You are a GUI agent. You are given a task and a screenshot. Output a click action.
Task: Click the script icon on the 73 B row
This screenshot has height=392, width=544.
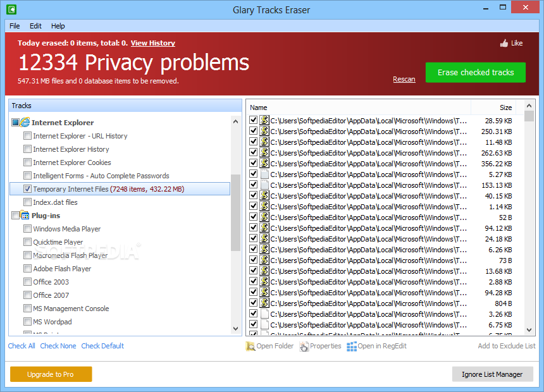[x=264, y=260]
